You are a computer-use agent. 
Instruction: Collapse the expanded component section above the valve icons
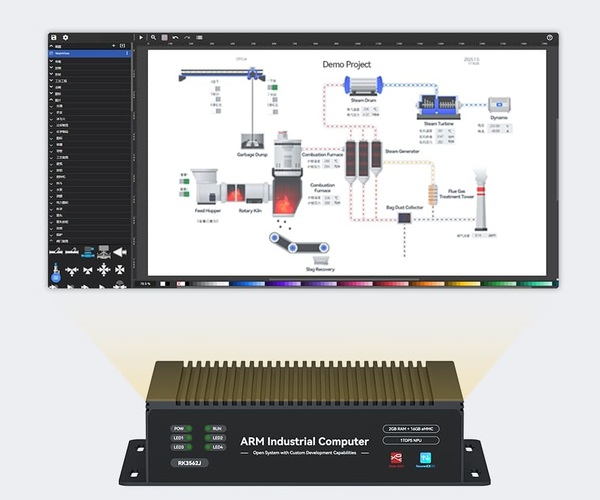pos(51,241)
